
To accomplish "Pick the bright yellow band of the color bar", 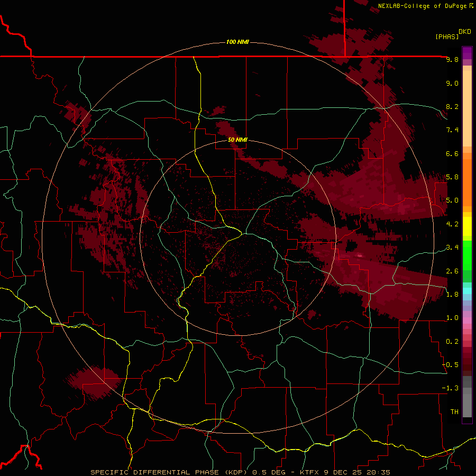I will (x=467, y=226).
